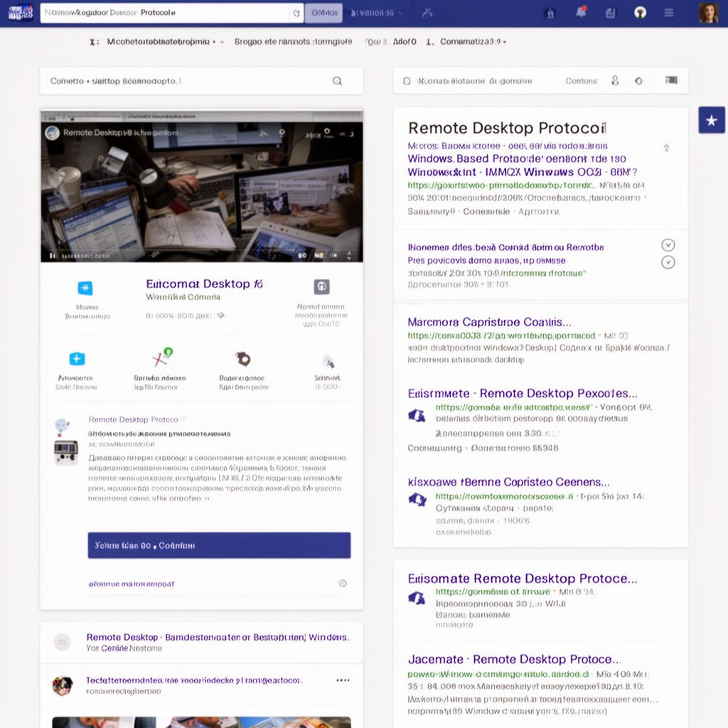Click the wide blue button below the article

pos(219,545)
